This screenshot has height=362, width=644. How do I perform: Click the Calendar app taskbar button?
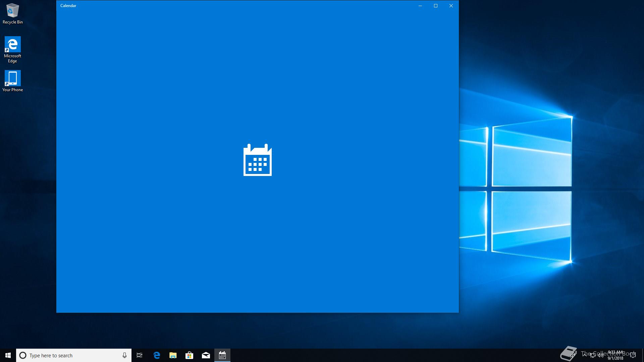point(222,355)
